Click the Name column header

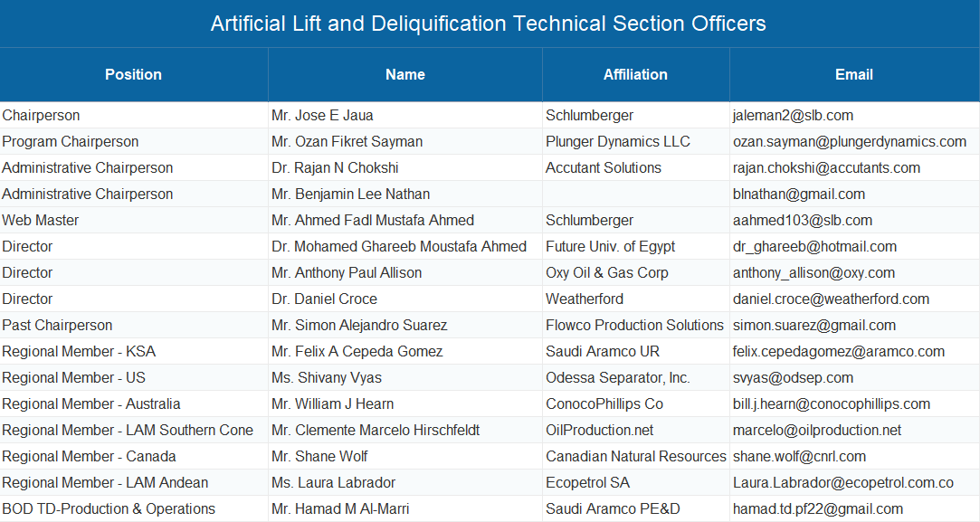tap(405, 74)
